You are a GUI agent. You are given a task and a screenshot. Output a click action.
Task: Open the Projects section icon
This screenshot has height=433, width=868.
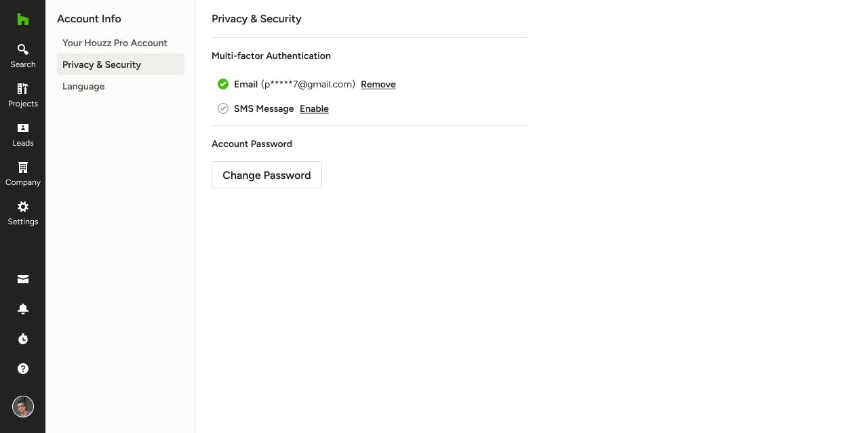coord(23,89)
